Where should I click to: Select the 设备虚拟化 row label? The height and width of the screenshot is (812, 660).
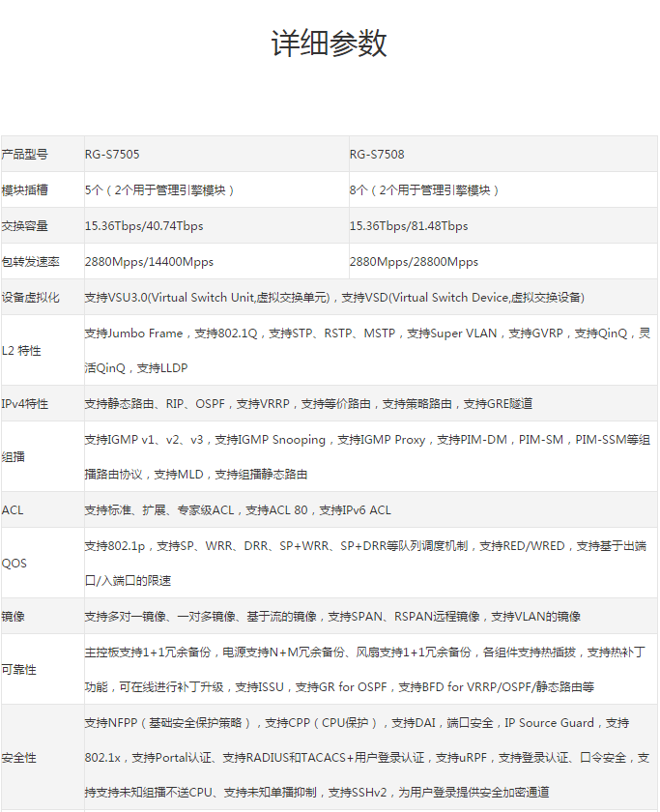pyautogui.click(x=30, y=298)
